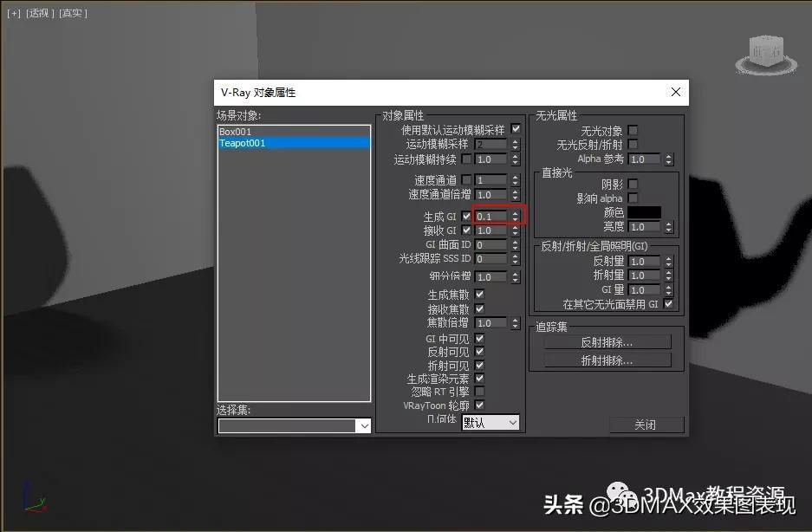Click the 折射量 spinner arrows
The height and width of the screenshot is (532, 812).
pyautogui.click(x=668, y=276)
